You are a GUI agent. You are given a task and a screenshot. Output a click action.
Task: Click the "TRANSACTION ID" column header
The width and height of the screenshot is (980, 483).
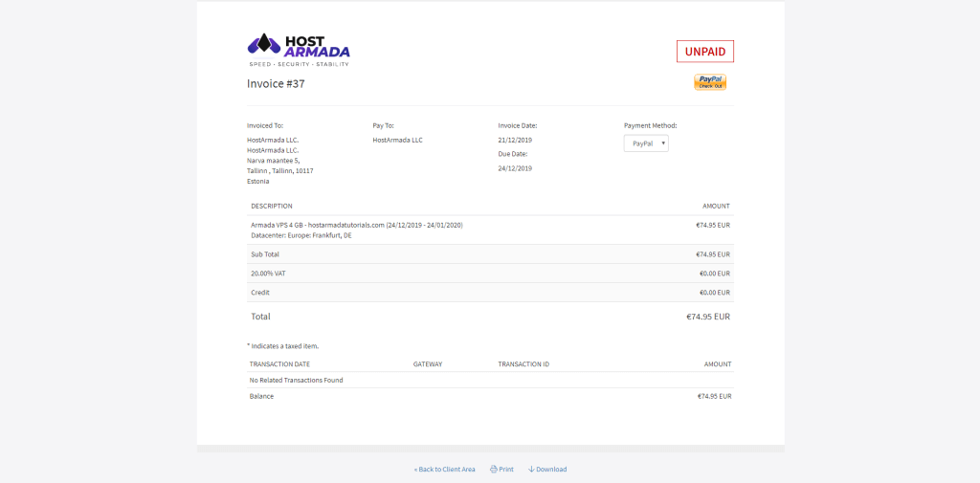coord(523,364)
